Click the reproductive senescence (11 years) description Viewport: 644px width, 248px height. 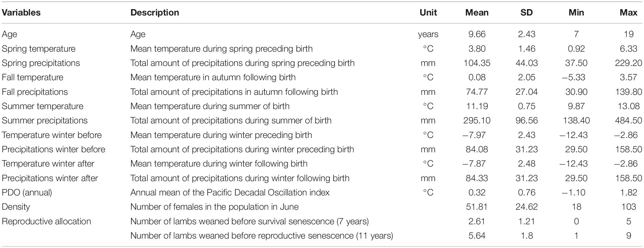pos(261,236)
